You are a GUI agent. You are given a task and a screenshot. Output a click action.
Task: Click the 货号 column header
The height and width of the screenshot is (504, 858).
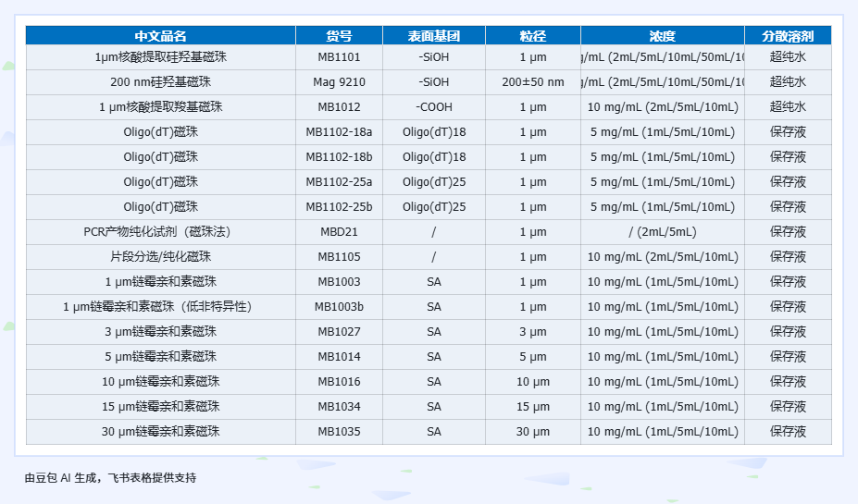(339, 35)
